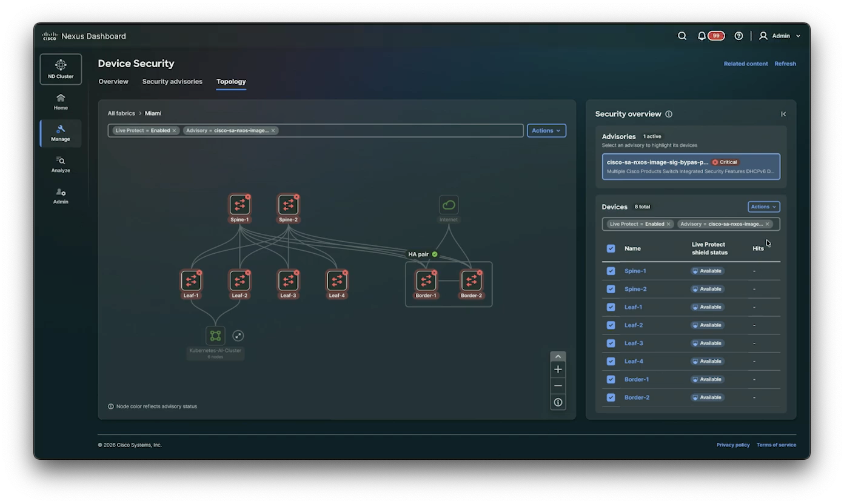Select Spine-1 node in topology
This screenshot has width=844, height=504.
(x=239, y=205)
